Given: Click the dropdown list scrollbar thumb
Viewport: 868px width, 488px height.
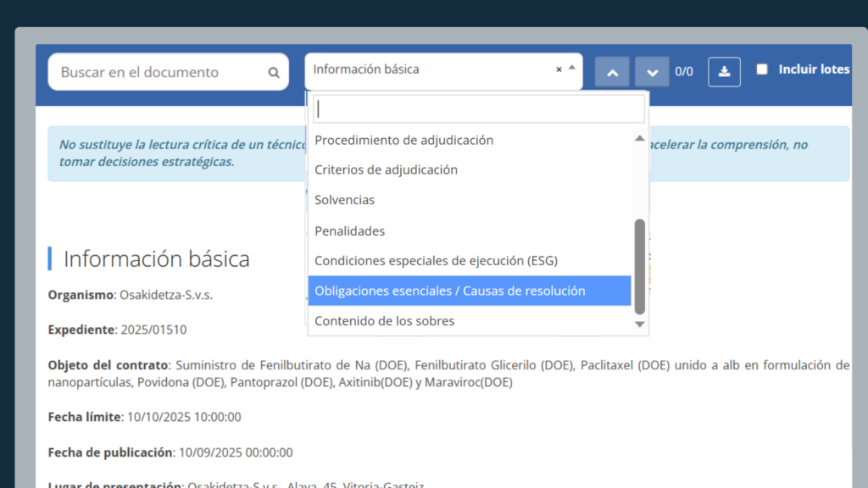Looking at the screenshot, I should coord(640,266).
